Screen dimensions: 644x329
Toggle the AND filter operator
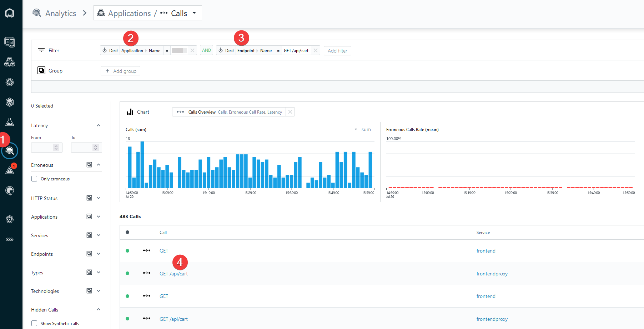point(206,50)
